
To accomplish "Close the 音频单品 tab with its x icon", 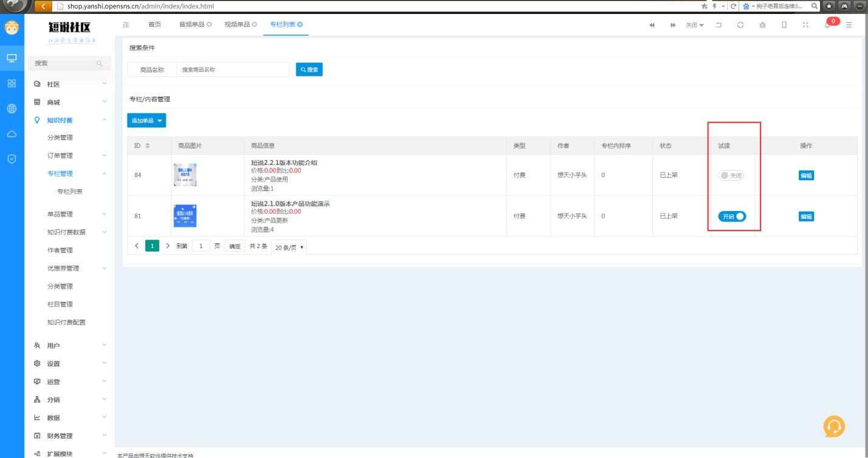I will pyautogui.click(x=209, y=25).
